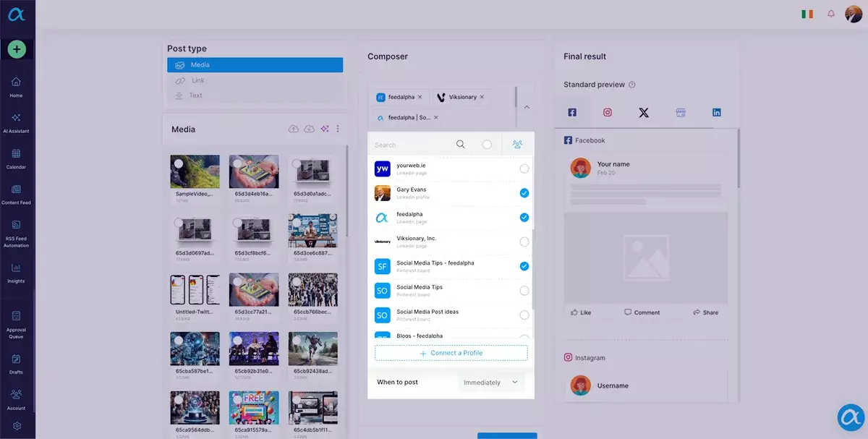Image resolution: width=868 pixels, height=439 pixels.
Task: Open the Media three-dot options menu
Action: (338, 129)
